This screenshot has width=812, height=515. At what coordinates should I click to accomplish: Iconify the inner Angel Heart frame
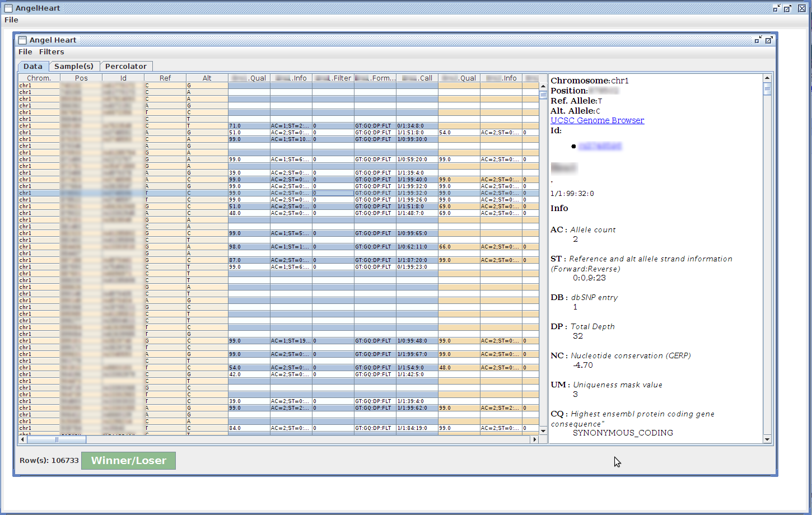pos(758,40)
